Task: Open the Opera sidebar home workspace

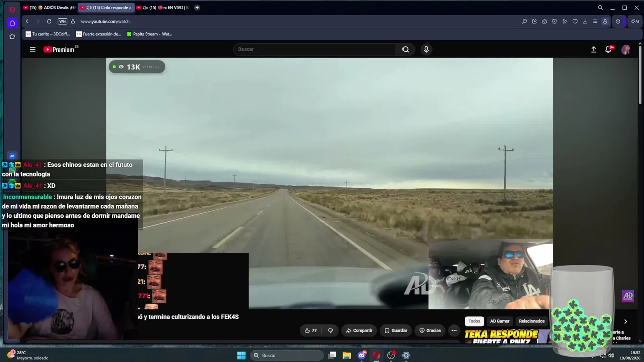Action: pos(12,23)
